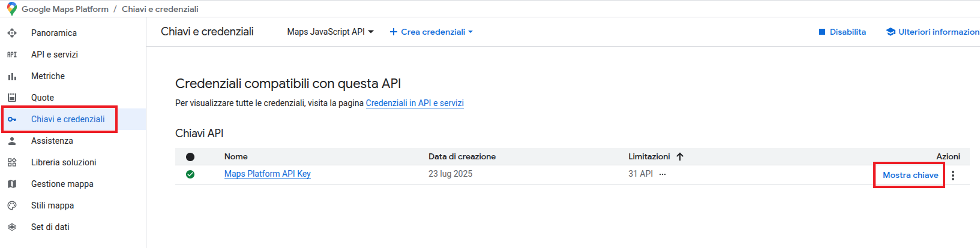Click the Panoramica sidebar icon
This screenshot has height=248, width=980.
pyautogui.click(x=12, y=33)
